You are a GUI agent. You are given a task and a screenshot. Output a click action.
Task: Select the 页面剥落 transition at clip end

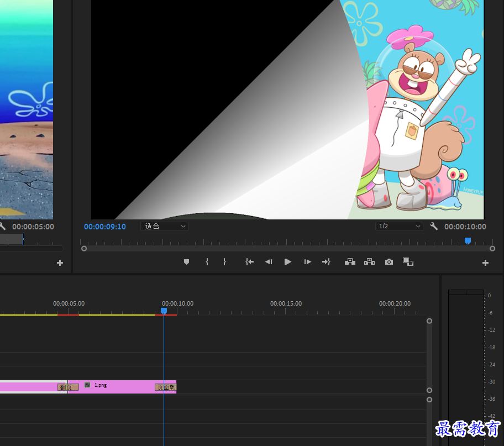[166, 387]
